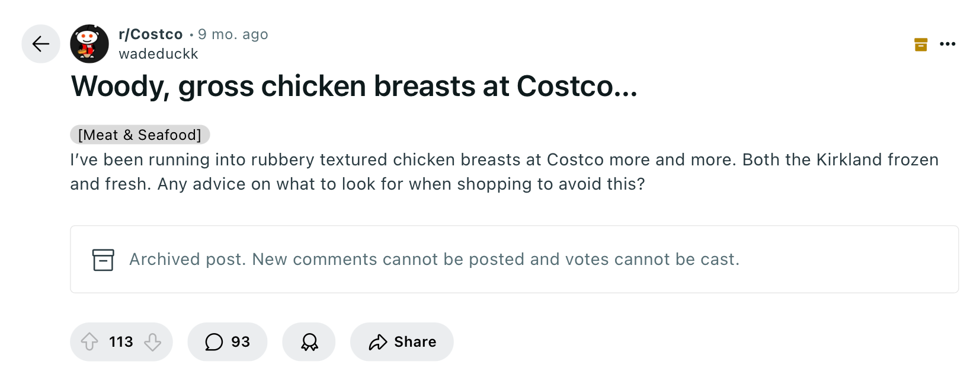This screenshot has height=390, width=980.
Task: Upvote the chicken breasts post
Action: coord(89,342)
